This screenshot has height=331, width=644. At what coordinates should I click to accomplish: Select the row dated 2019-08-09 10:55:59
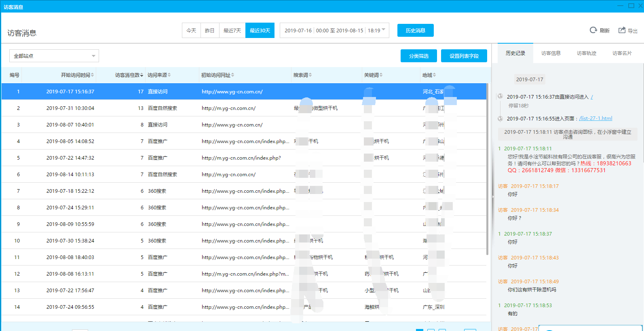coord(244,224)
